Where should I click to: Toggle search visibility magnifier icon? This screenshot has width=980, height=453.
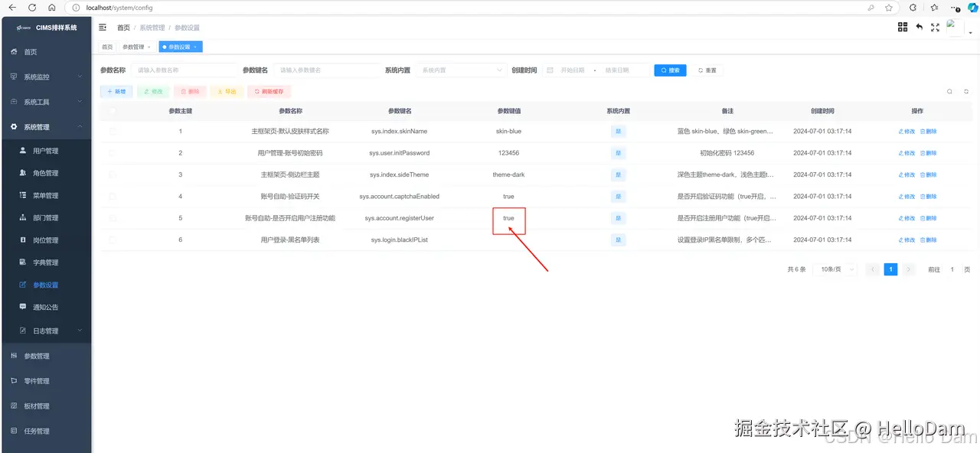point(949,91)
